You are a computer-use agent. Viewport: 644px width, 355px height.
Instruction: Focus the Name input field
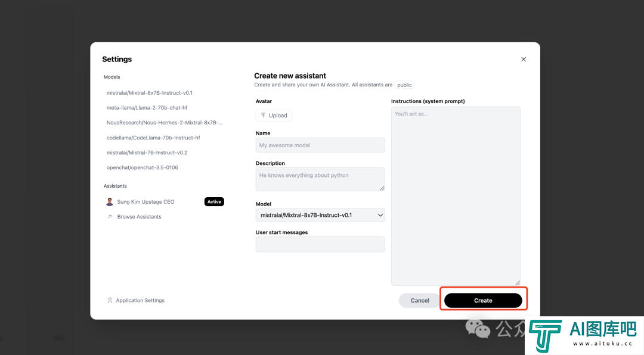click(x=320, y=145)
